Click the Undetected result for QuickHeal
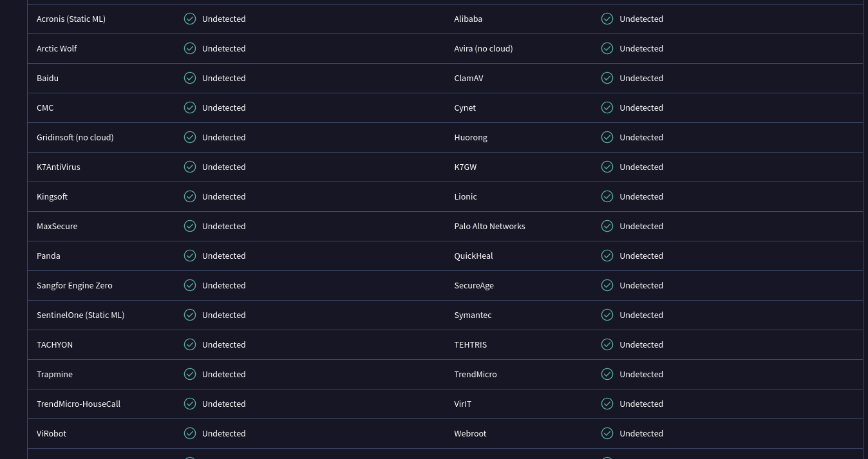This screenshot has height=459, width=868. pyautogui.click(x=641, y=256)
